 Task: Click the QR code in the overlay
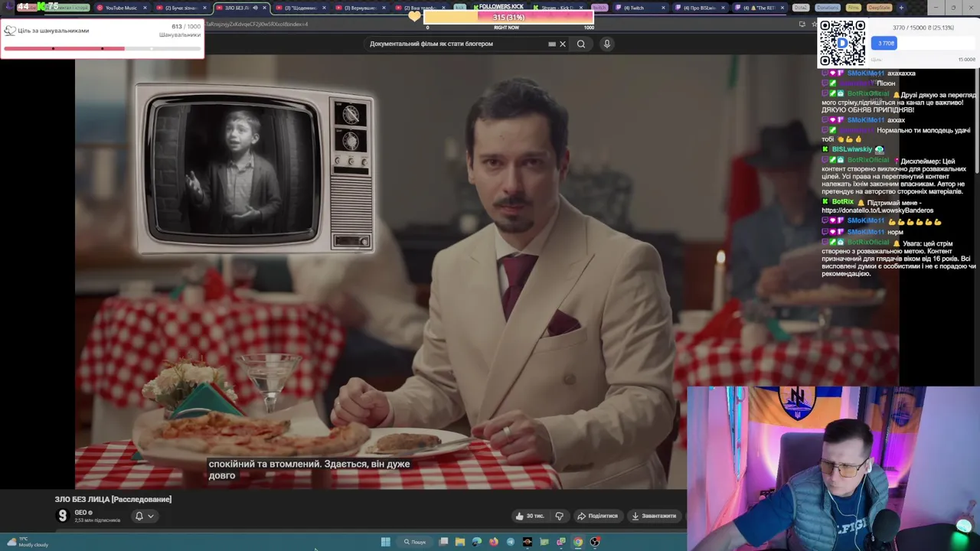tap(842, 43)
